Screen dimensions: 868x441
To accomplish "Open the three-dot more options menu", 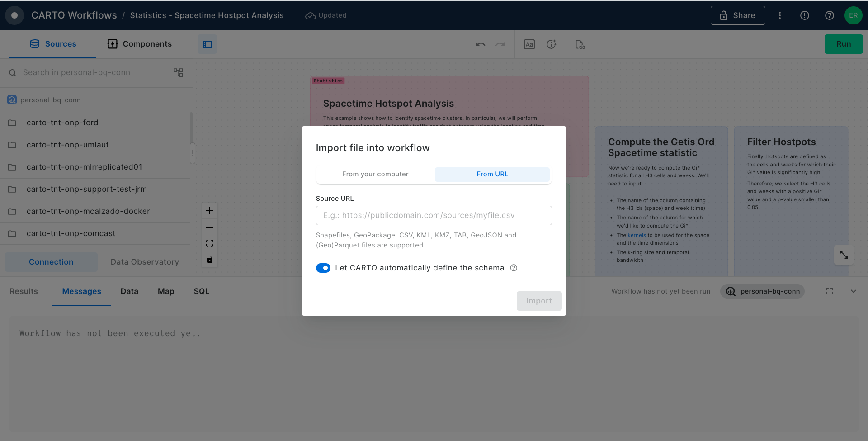I will [x=780, y=15].
